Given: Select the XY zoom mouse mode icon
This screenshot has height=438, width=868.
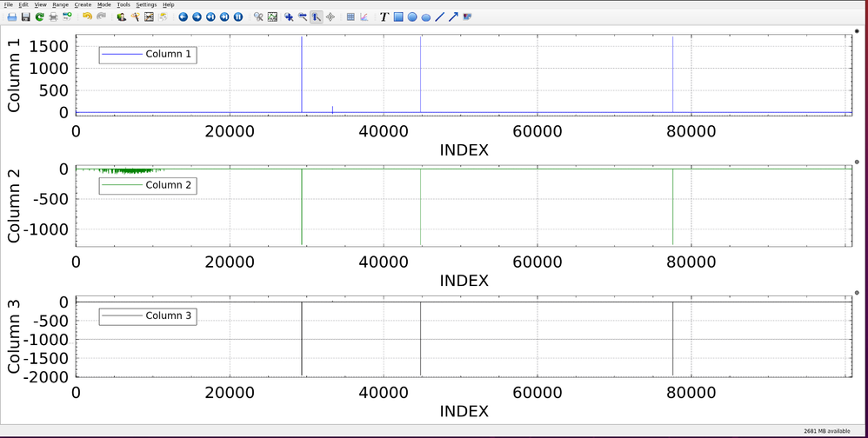Looking at the screenshot, I should (x=289, y=17).
